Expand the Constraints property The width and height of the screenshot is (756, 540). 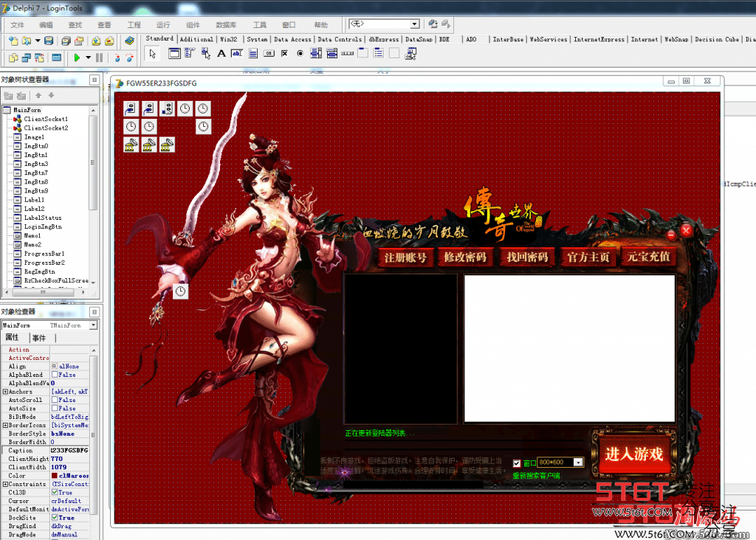pos(5,484)
